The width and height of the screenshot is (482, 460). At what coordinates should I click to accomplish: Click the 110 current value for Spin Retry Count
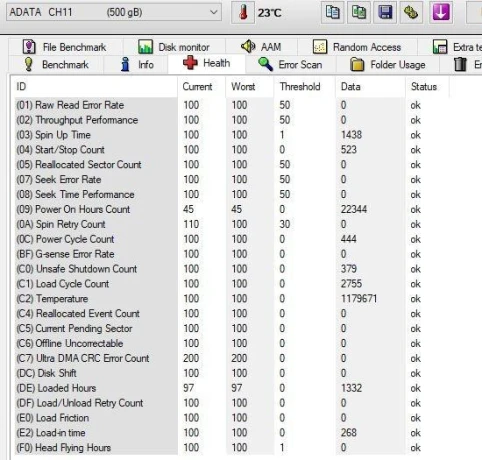click(191, 224)
